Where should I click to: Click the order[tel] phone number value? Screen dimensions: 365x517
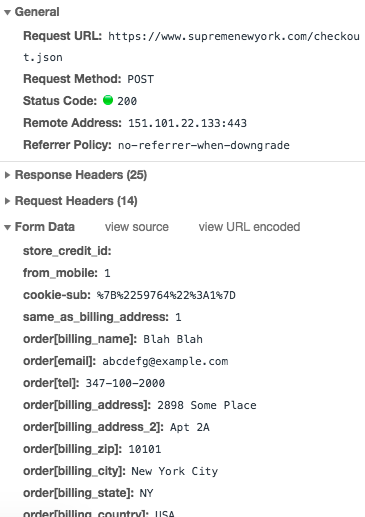[125, 383]
